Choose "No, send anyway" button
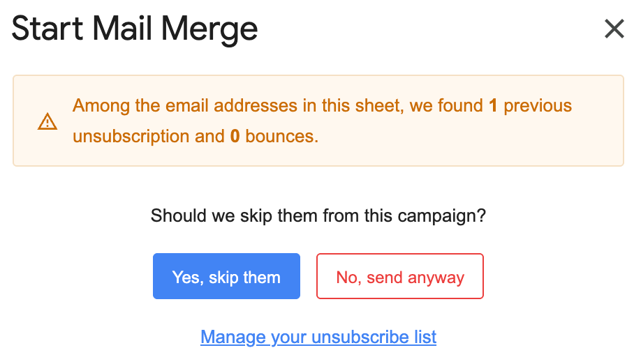This screenshot has height=364, width=641. (400, 277)
